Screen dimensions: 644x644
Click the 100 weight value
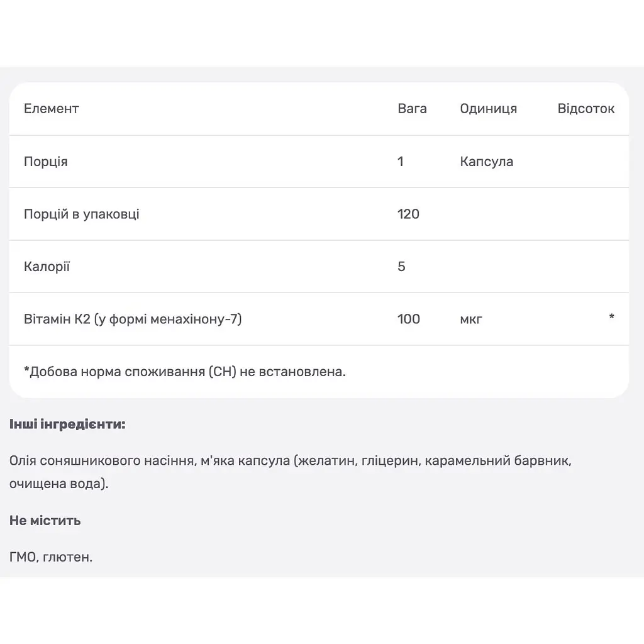409,319
